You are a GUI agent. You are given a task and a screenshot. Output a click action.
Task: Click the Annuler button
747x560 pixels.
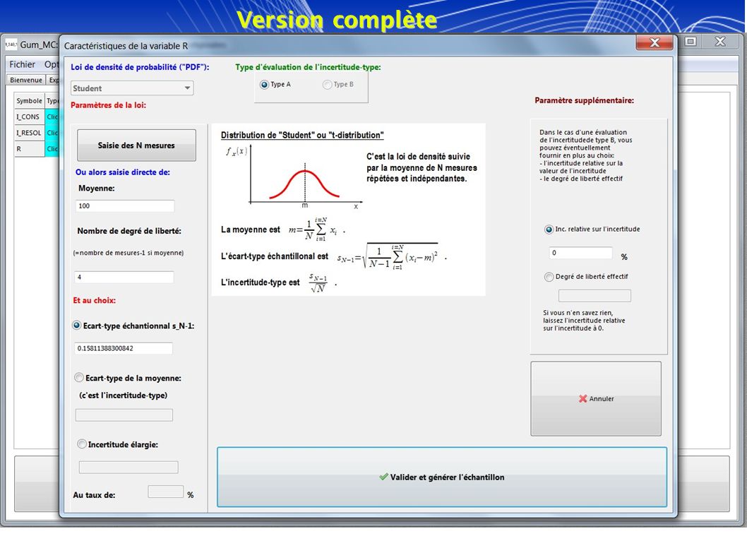tap(596, 398)
